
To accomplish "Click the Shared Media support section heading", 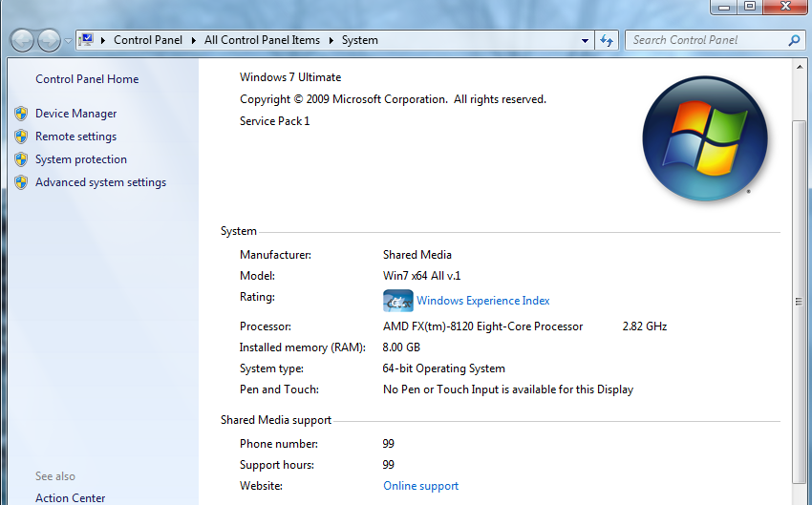I will [x=276, y=420].
